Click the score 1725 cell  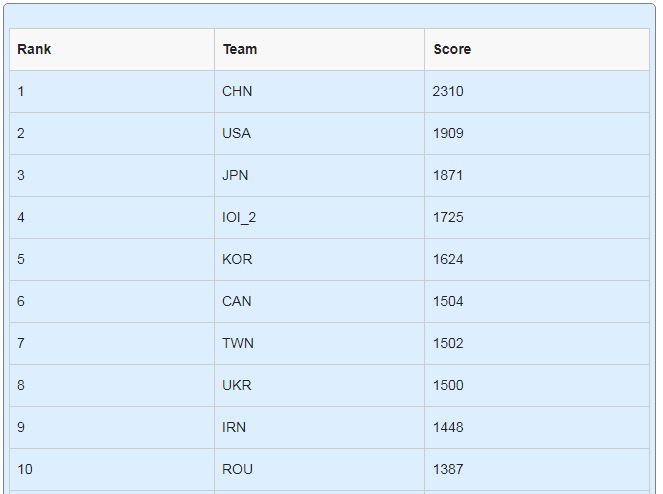click(537, 217)
